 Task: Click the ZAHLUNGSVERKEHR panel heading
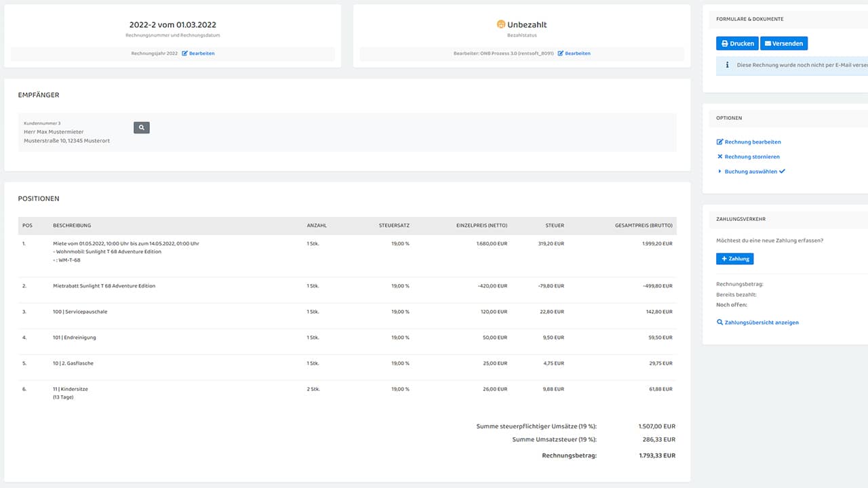click(742, 219)
